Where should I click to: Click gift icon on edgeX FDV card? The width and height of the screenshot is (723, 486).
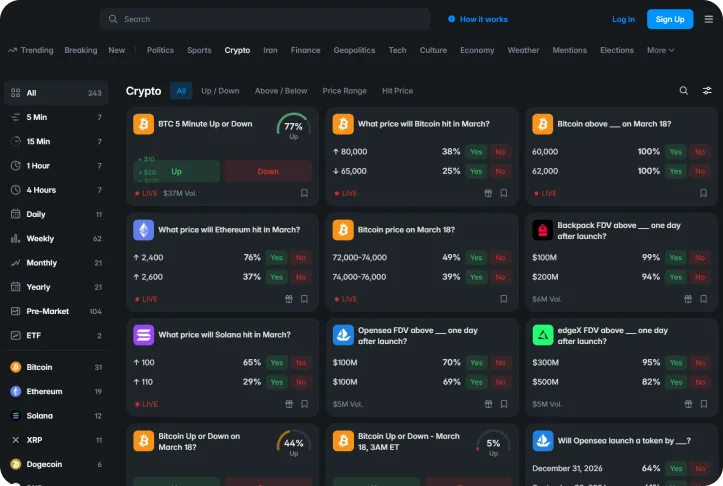[688, 404]
